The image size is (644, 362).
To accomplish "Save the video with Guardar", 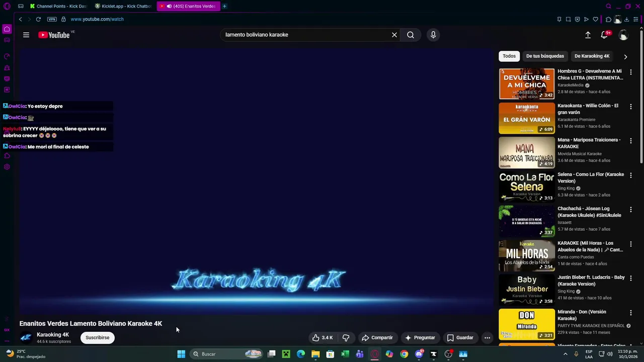I will coord(460,338).
